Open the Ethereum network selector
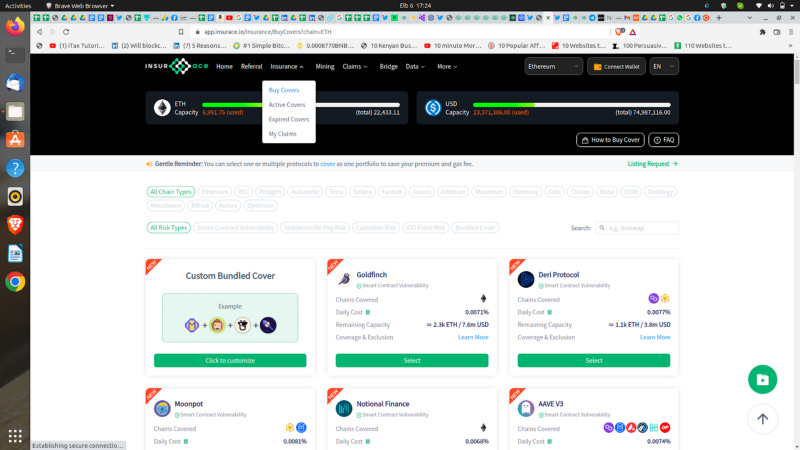The image size is (800, 450). (554, 66)
